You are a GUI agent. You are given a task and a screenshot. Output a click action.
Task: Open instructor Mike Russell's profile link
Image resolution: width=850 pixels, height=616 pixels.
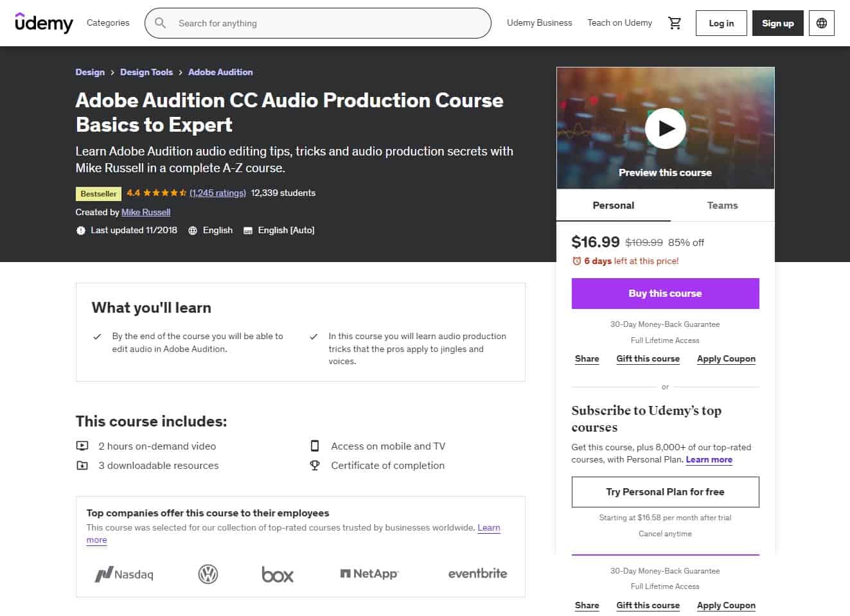[x=146, y=212]
